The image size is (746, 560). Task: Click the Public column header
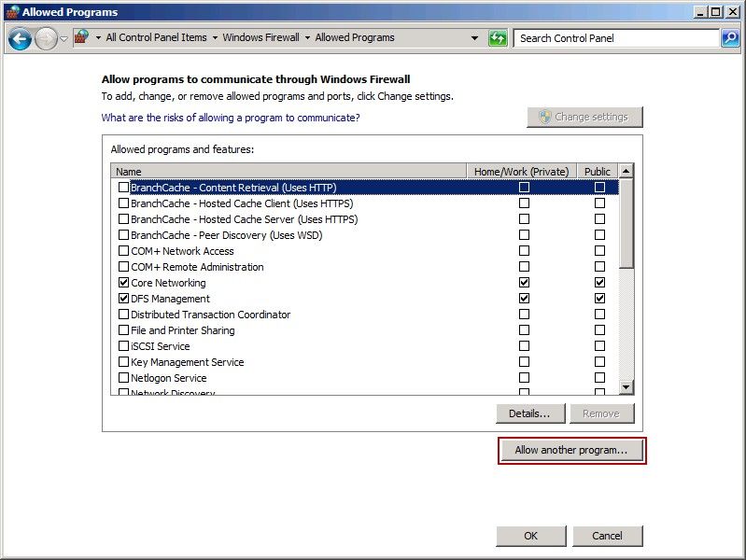[598, 172]
